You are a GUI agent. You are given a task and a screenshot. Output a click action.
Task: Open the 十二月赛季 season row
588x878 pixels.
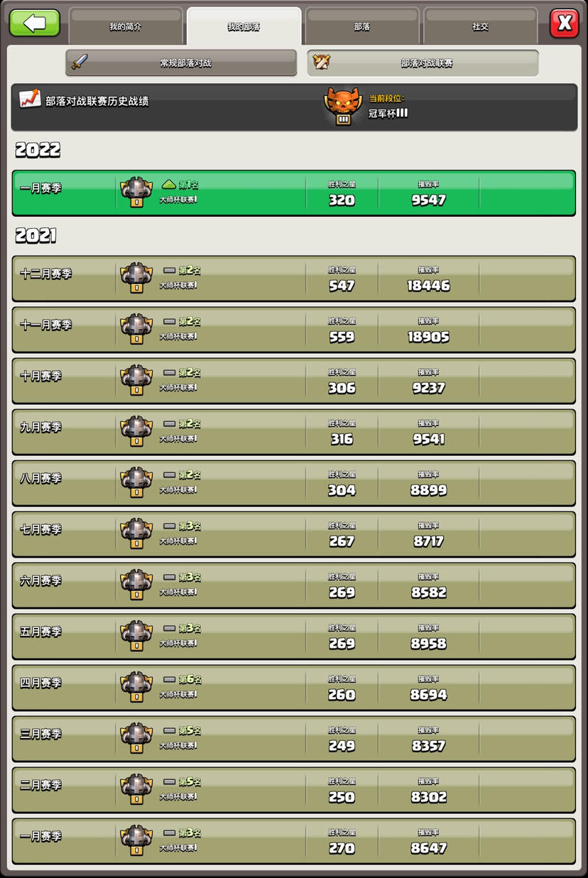pyautogui.click(x=294, y=278)
